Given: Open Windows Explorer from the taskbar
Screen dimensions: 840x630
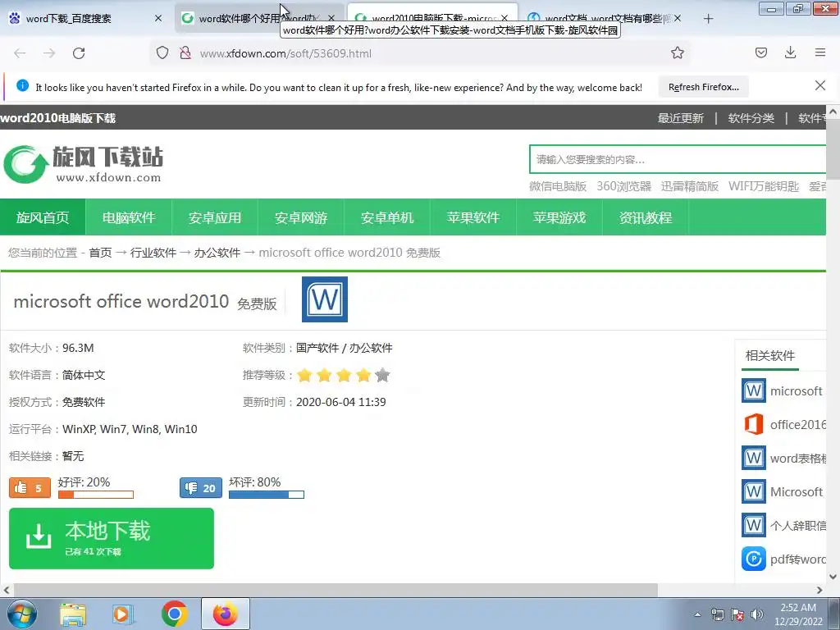Looking at the screenshot, I should pyautogui.click(x=73, y=614).
